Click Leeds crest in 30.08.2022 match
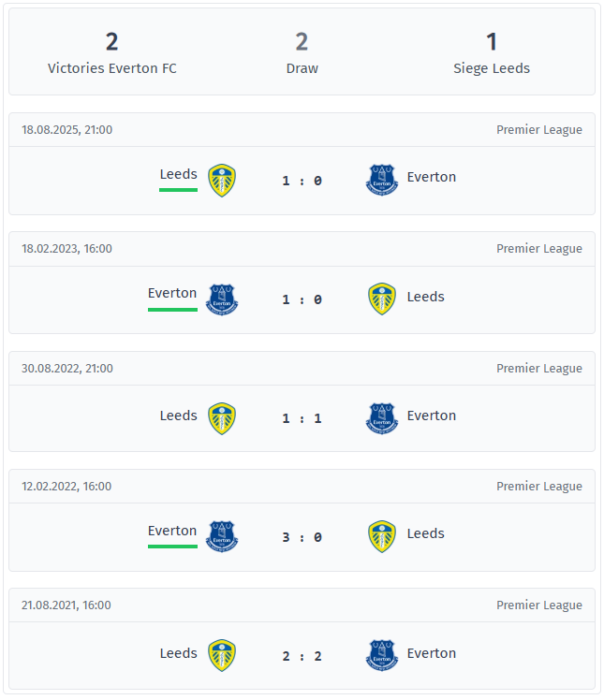The height and width of the screenshot is (700, 604). pos(222,418)
